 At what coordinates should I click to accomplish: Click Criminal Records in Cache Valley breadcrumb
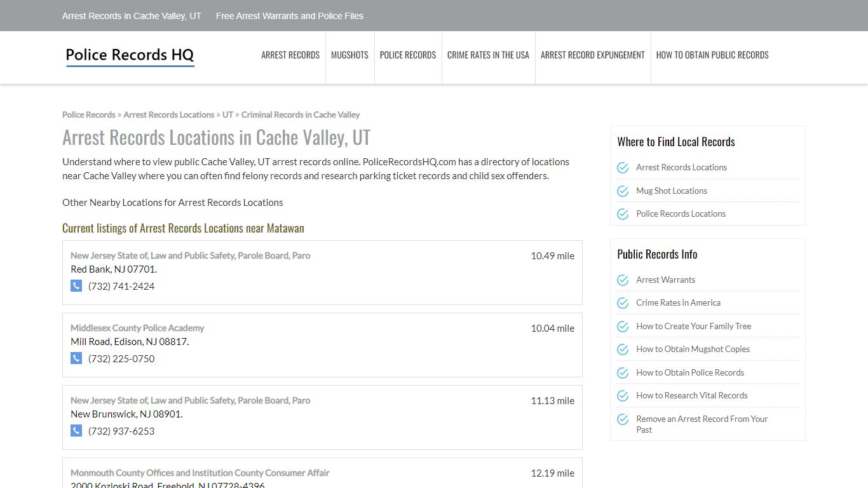(301, 115)
